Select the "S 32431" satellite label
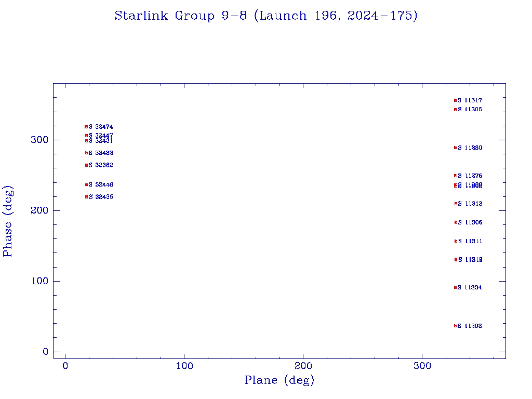 click(x=101, y=141)
